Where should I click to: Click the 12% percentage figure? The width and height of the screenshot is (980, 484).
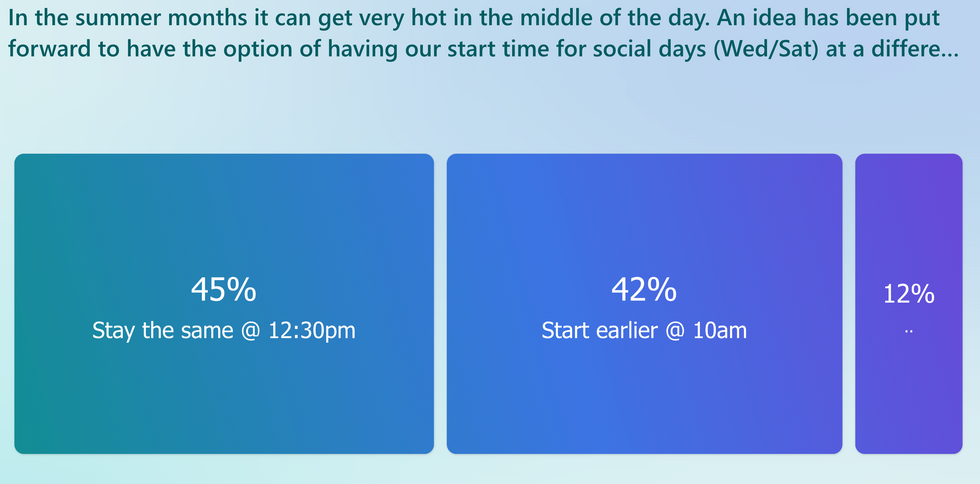point(908,294)
